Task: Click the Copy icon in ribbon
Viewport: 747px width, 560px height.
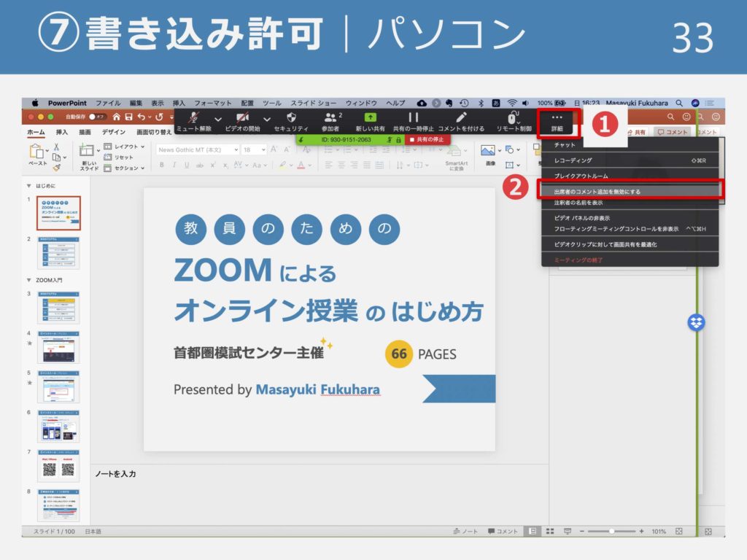Action: (56, 157)
